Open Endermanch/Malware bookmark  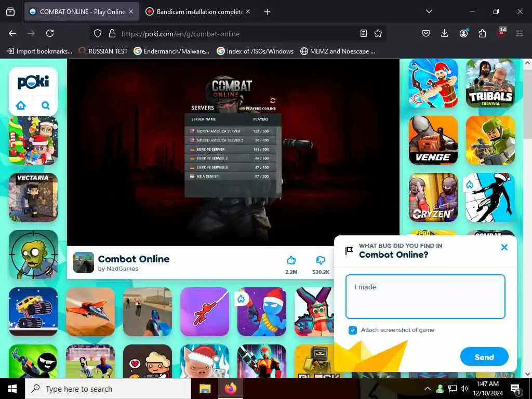point(171,51)
